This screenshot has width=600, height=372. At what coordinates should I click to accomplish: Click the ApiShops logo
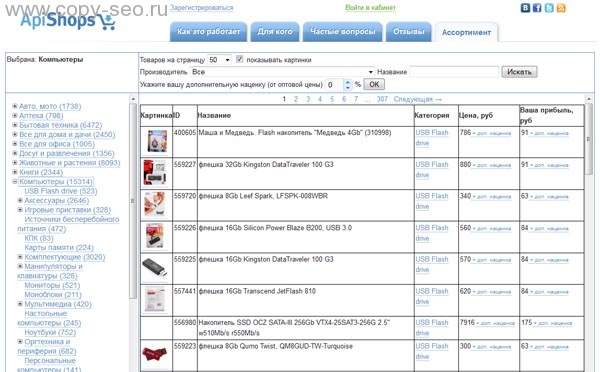pos(67,21)
